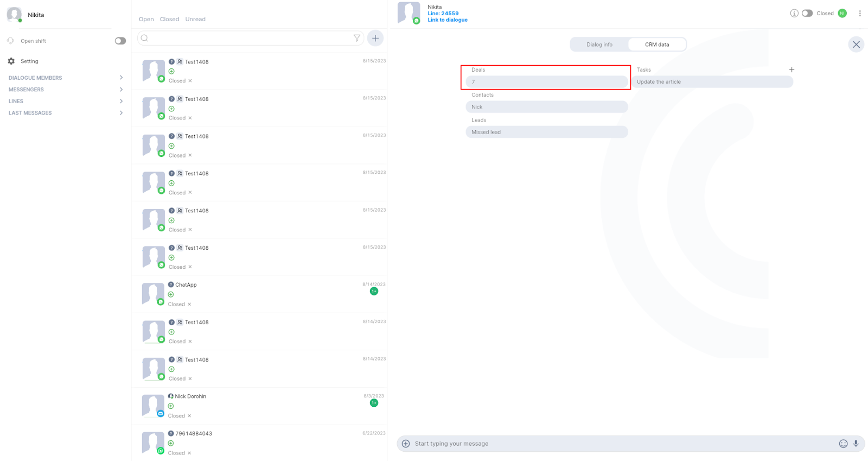
Task: Click the contact avatar in dialogue header
Action: point(409,13)
